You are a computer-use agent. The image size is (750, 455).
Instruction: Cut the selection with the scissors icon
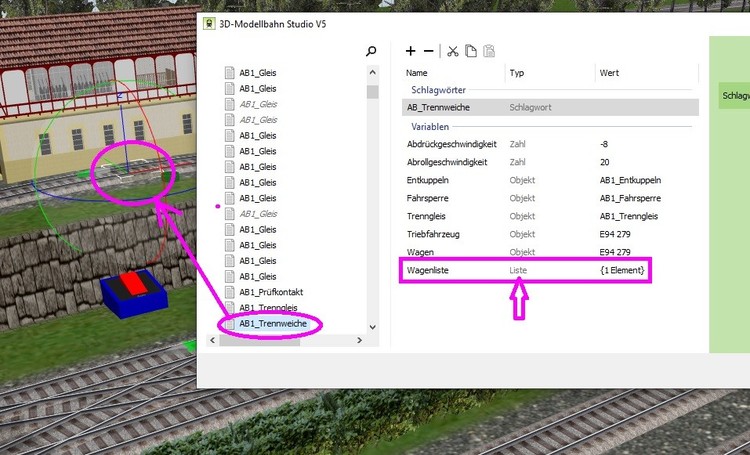pyautogui.click(x=452, y=51)
